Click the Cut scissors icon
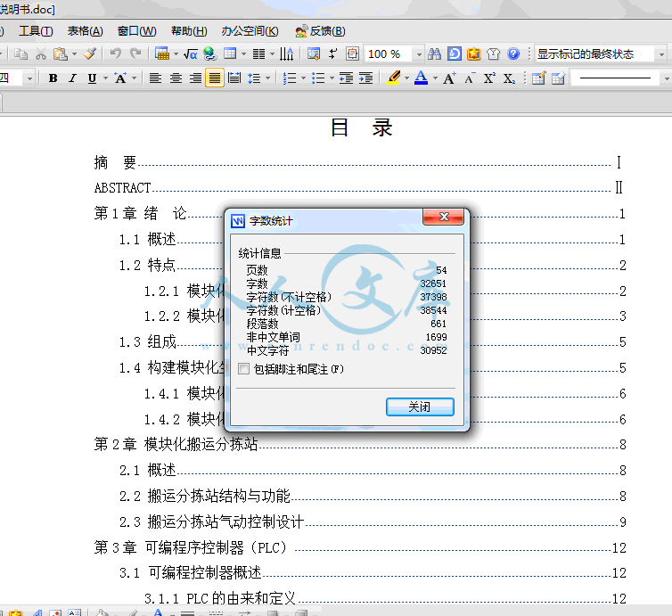The image size is (672, 616). point(41,54)
